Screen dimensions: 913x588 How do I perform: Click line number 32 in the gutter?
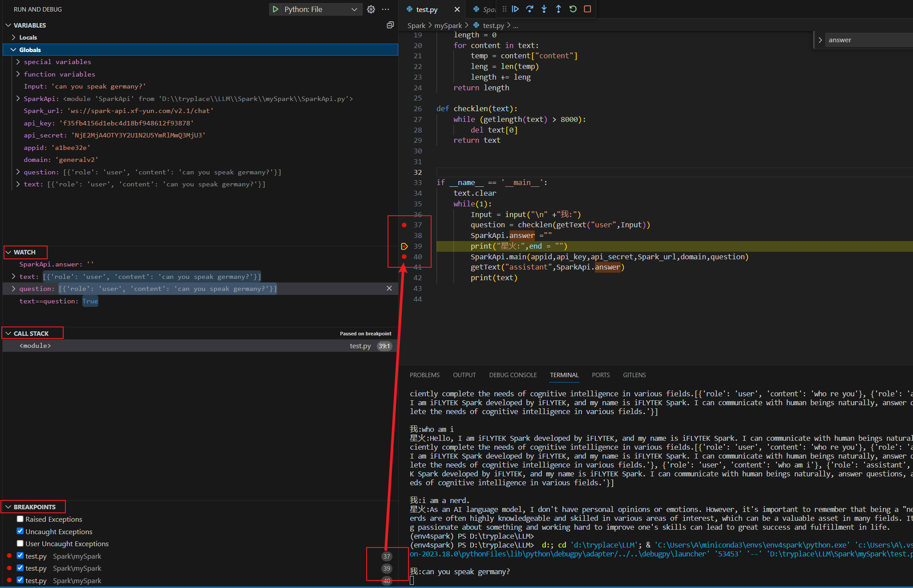(x=417, y=172)
